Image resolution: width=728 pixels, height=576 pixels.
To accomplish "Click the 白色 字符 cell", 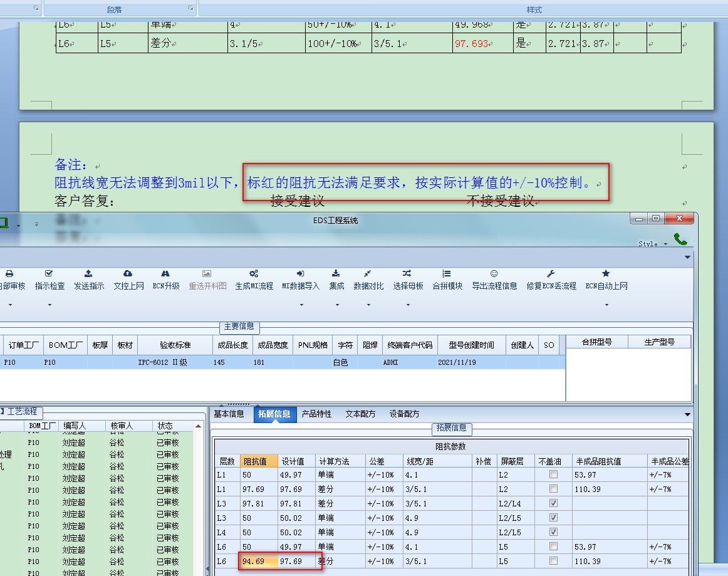I will 345,362.
